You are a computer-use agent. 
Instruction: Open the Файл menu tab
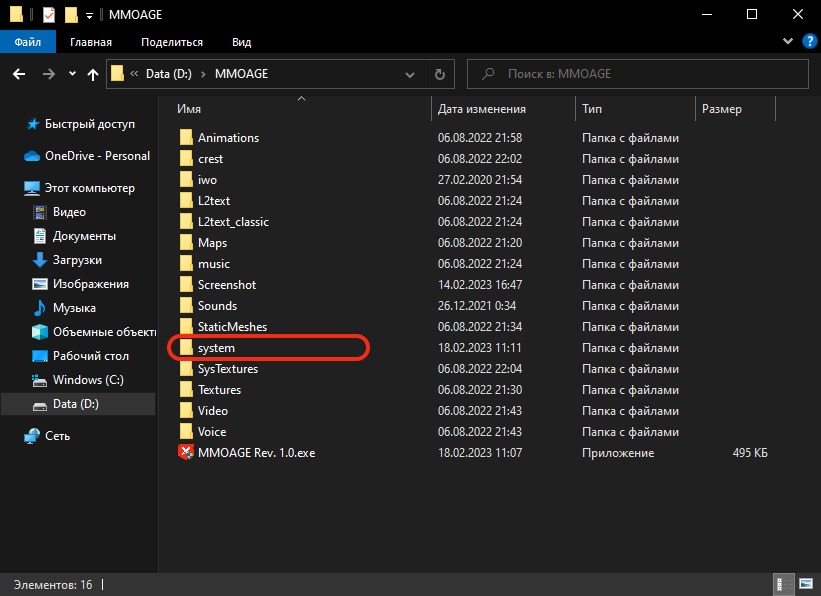pyautogui.click(x=27, y=42)
